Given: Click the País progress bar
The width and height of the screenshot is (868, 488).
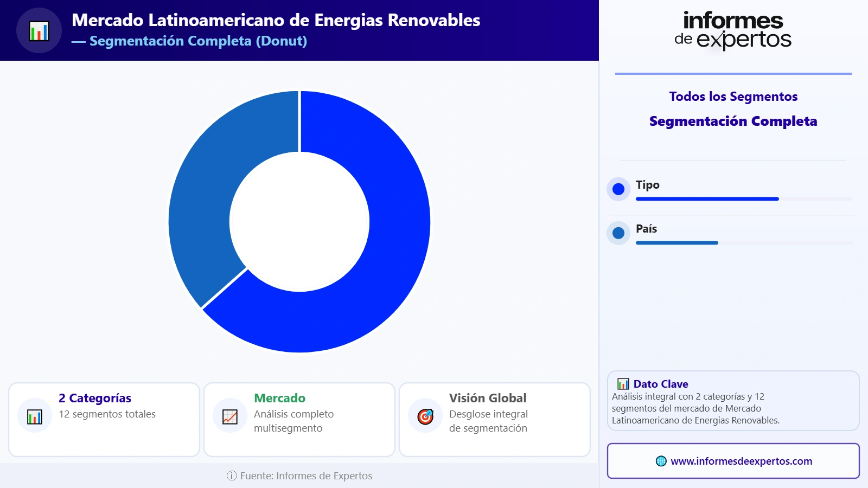Looking at the screenshot, I should [744, 243].
